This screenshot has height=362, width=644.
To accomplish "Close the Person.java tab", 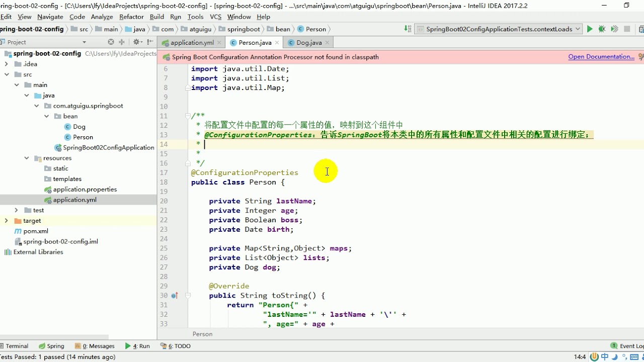I will coord(277,43).
